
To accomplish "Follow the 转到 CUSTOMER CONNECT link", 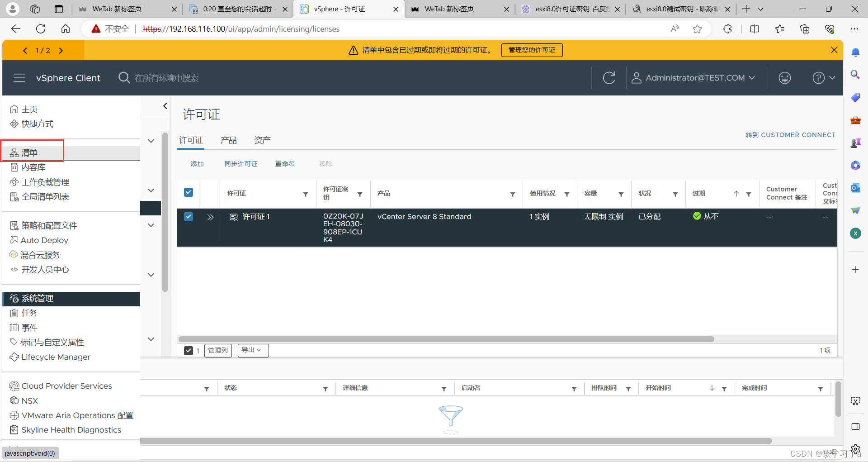I will point(790,135).
